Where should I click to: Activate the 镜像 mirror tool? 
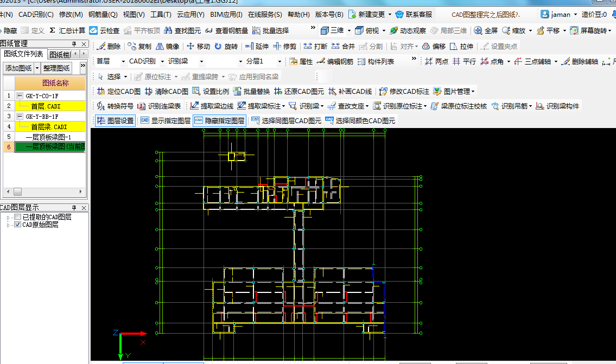168,46
